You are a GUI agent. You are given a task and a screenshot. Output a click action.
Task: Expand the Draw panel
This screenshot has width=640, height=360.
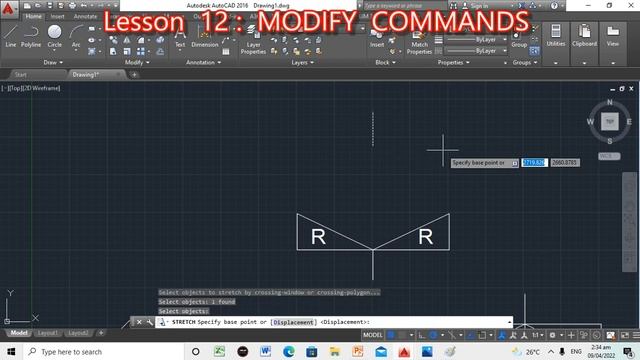click(53, 62)
